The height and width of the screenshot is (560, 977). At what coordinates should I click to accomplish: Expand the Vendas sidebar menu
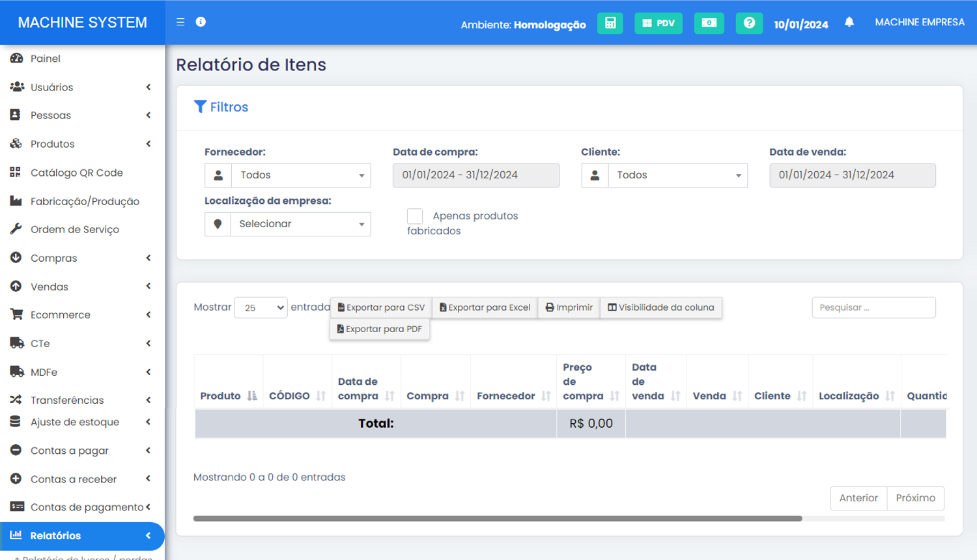(82, 287)
